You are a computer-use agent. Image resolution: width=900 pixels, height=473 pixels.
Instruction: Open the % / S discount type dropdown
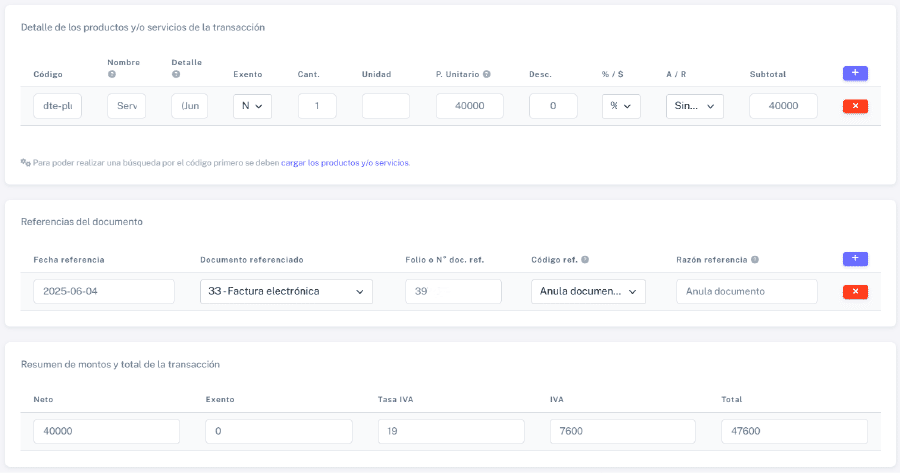point(621,106)
